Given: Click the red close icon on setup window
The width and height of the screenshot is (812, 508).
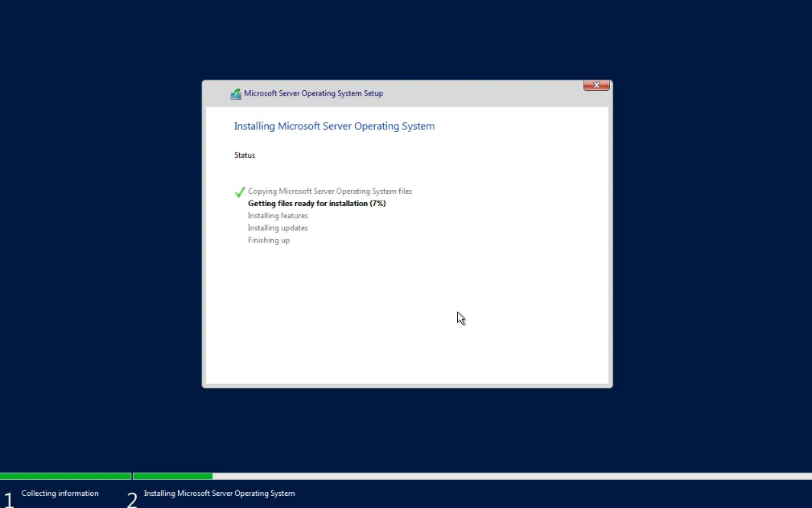Looking at the screenshot, I should [596, 85].
